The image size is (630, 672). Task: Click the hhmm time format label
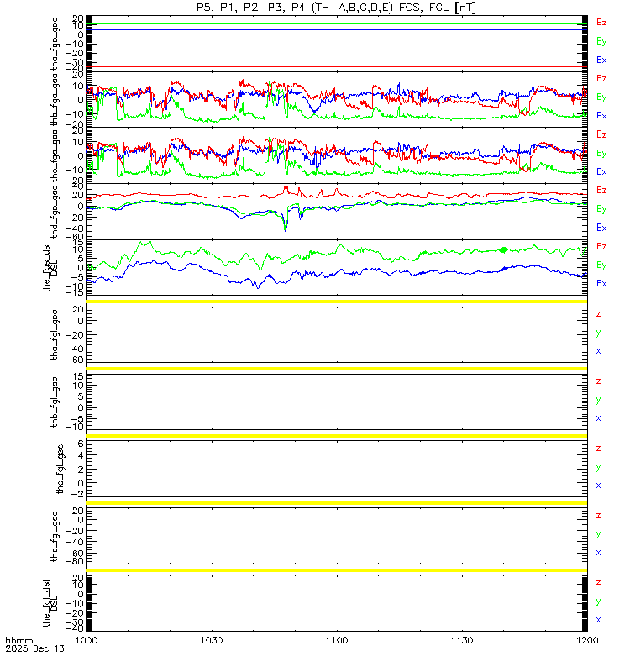point(18,641)
